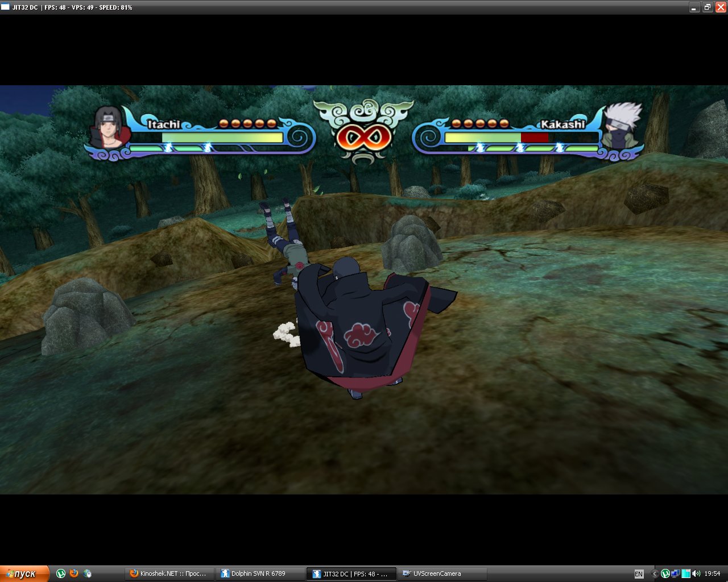
Task: Click the Itachi character portrait
Action: (109, 127)
